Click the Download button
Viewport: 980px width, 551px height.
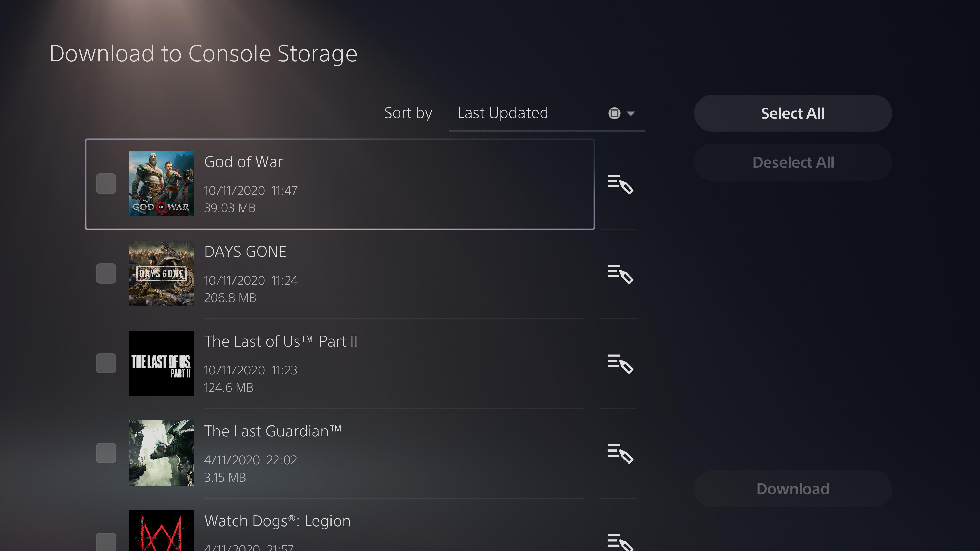click(793, 489)
